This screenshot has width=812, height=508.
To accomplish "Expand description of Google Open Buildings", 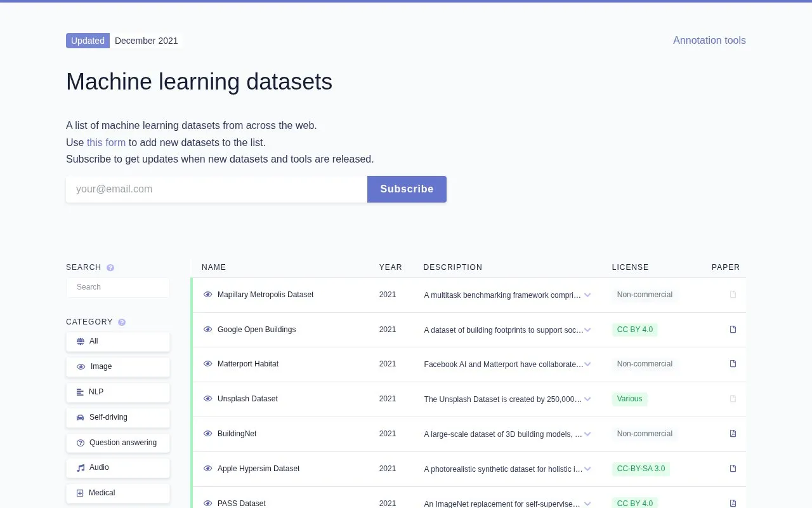I will [x=587, y=330].
